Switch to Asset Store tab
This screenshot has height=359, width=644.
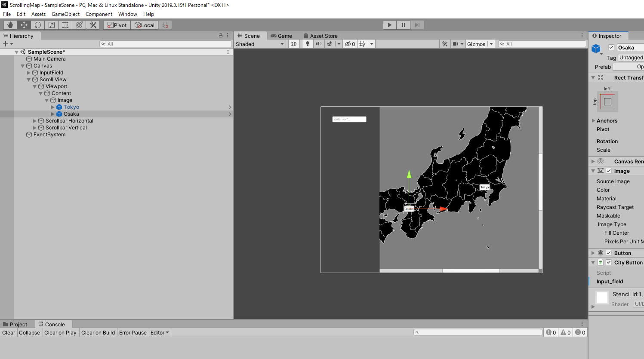click(x=320, y=36)
